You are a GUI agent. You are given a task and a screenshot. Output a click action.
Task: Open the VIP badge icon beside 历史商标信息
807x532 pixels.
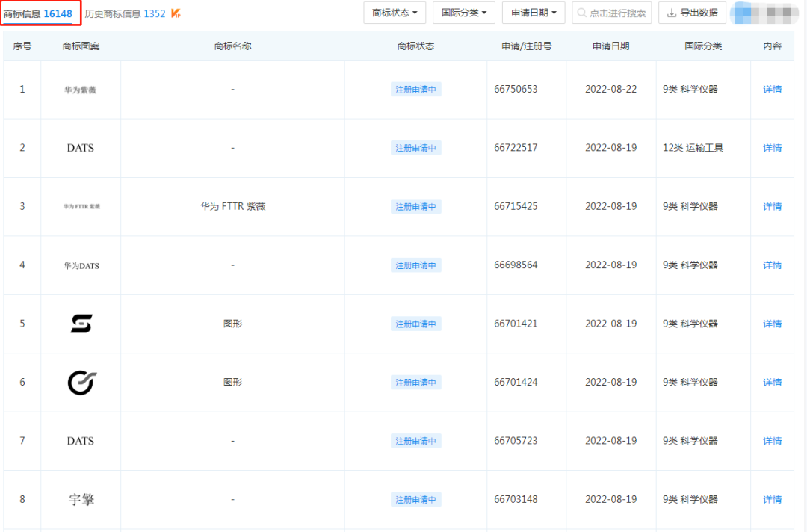pyautogui.click(x=176, y=13)
